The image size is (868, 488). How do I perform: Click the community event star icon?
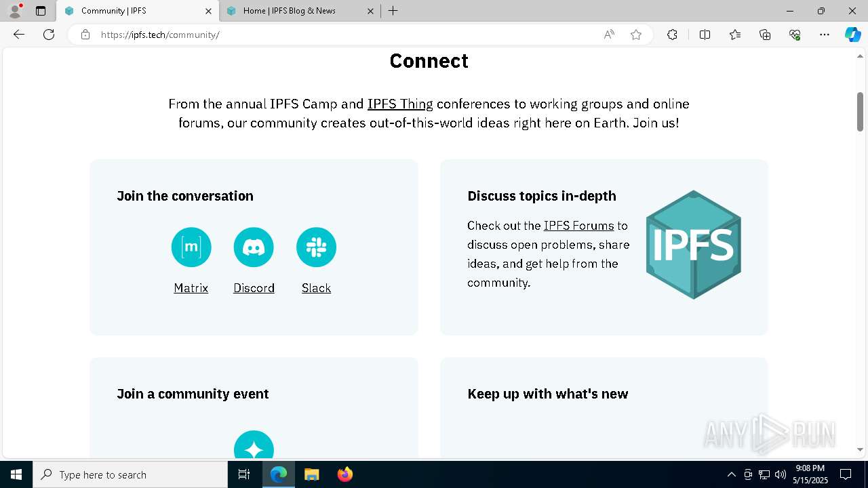[x=254, y=445]
